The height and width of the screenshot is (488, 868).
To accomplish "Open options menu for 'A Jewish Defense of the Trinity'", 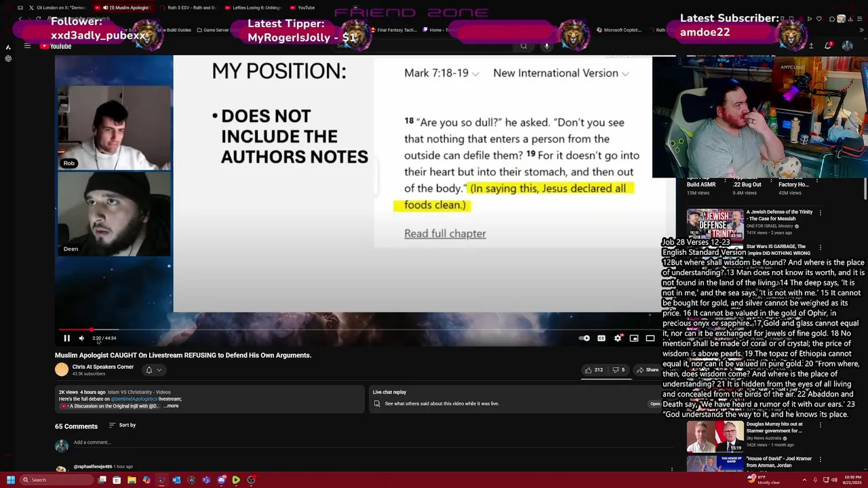I will (820, 213).
